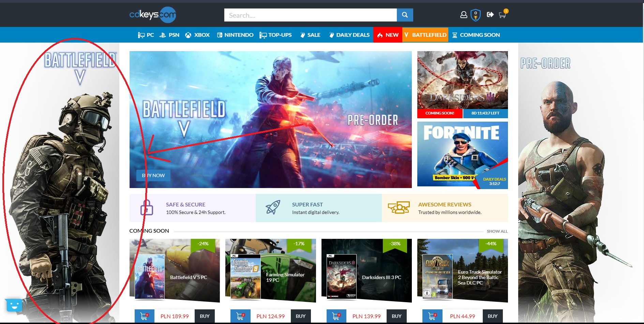Click the SAFE & SECURE heading
Image resolution: width=644 pixels, height=324 pixels.
pos(185,204)
